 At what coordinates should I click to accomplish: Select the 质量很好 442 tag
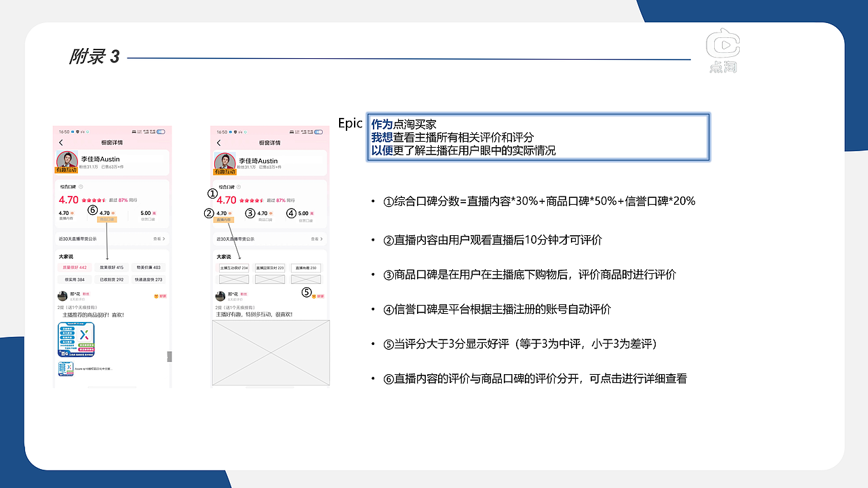click(75, 267)
